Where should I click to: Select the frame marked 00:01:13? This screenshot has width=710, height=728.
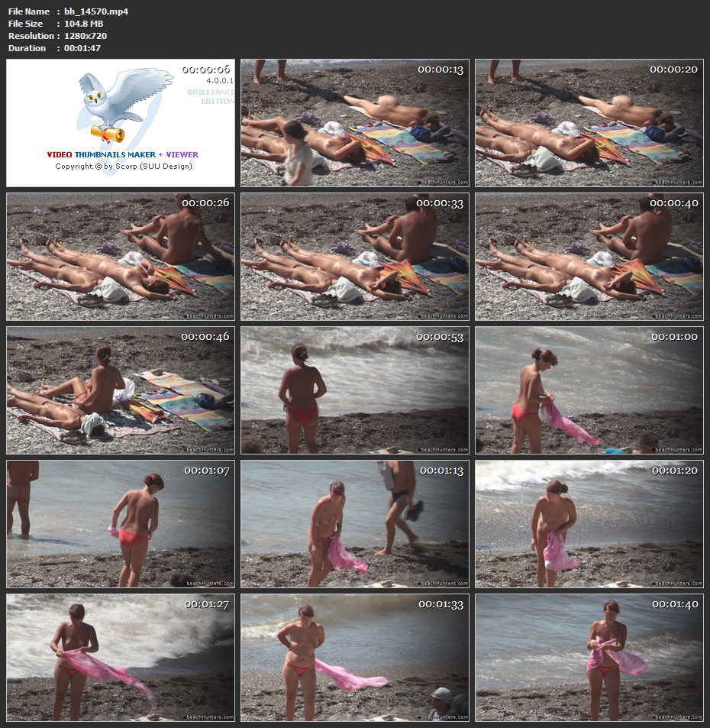tap(355, 524)
